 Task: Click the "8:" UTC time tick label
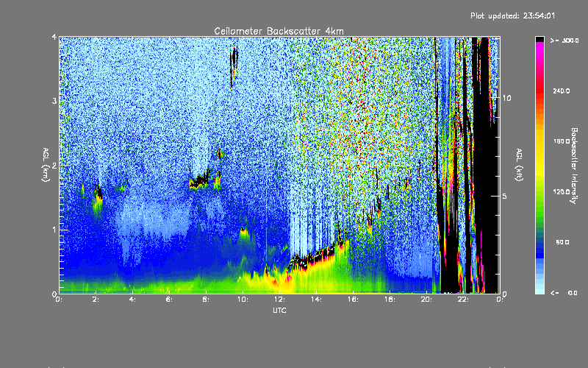[x=206, y=300]
